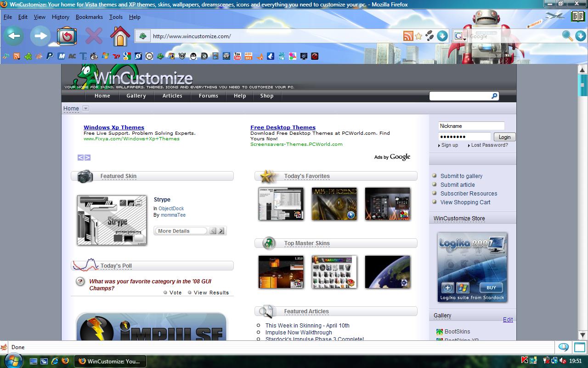Click the Back arrow navigation button
The width and height of the screenshot is (588, 368).
[14, 36]
